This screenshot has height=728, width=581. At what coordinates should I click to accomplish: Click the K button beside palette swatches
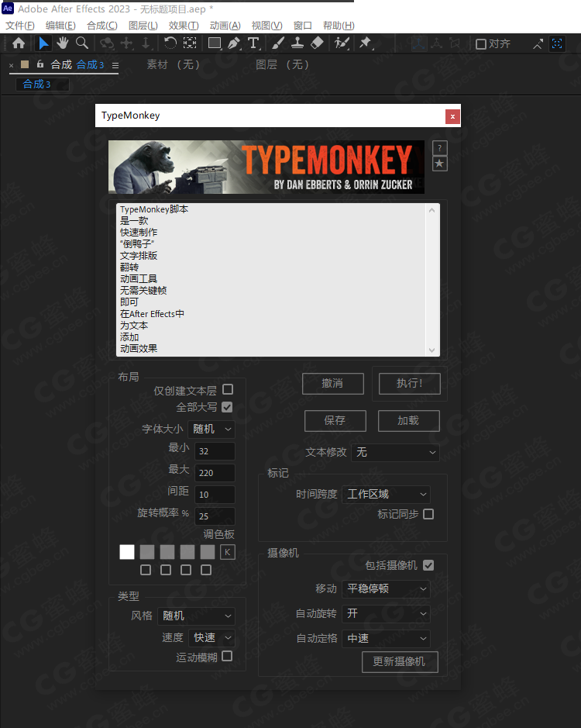point(228,552)
